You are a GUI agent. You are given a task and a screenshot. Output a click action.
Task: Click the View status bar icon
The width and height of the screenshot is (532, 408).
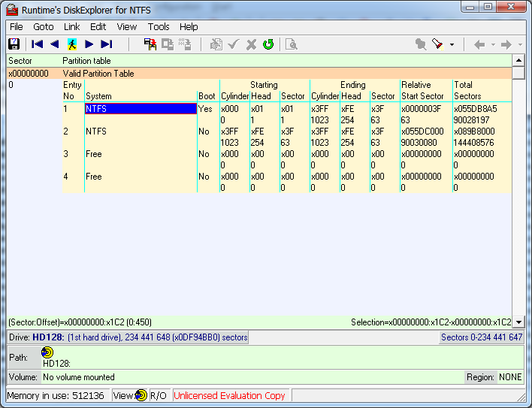click(141, 395)
